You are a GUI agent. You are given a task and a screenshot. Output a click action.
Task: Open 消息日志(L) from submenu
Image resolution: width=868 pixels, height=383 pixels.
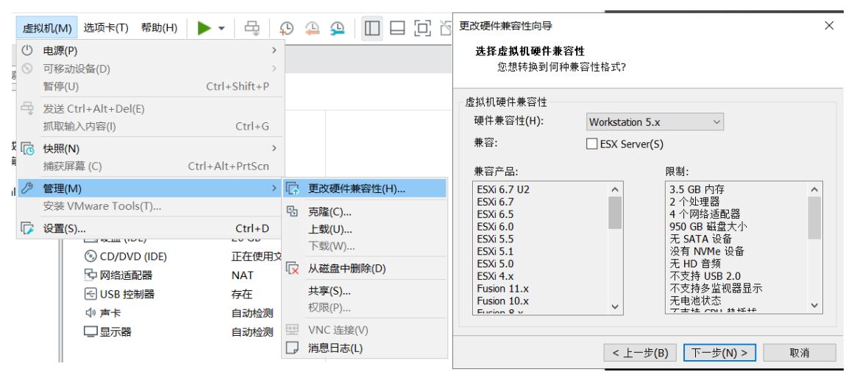coord(364,348)
